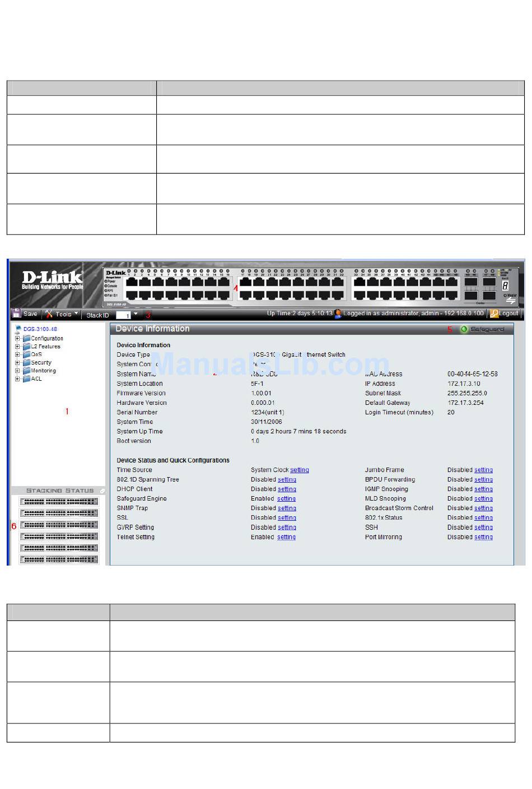Open the Security menu label
The height and width of the screenshot is (789, 532).
tap(41, 363)
